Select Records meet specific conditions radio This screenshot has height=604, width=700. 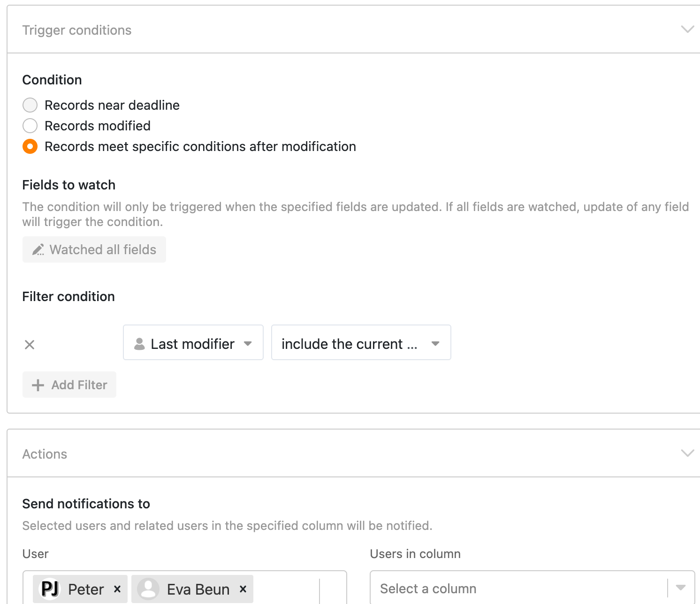[30, 146]
